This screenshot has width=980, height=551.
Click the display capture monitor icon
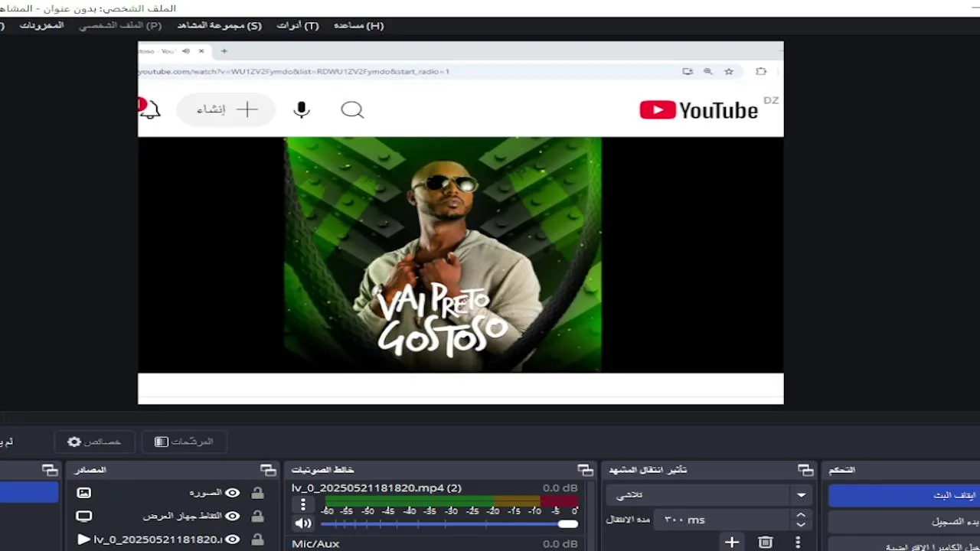point(84,517)
